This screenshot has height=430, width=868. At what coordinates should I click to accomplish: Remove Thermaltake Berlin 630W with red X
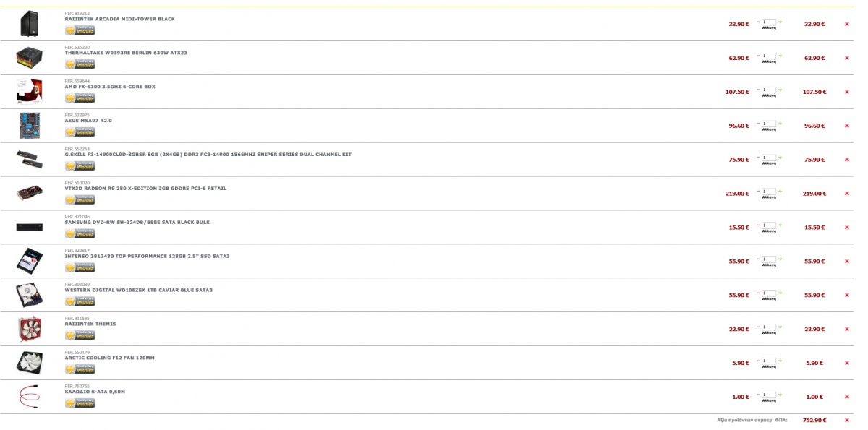(x=847, y=58)
